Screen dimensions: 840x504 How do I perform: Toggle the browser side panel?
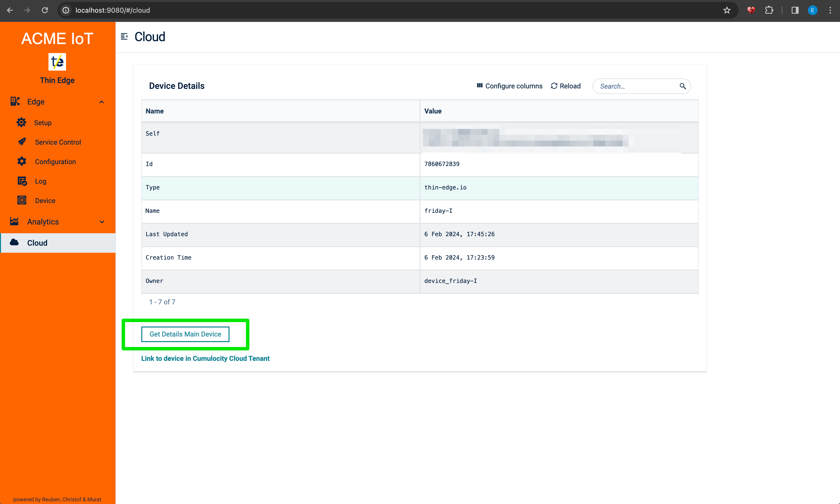pyautogui.click(x=795, y=10)
